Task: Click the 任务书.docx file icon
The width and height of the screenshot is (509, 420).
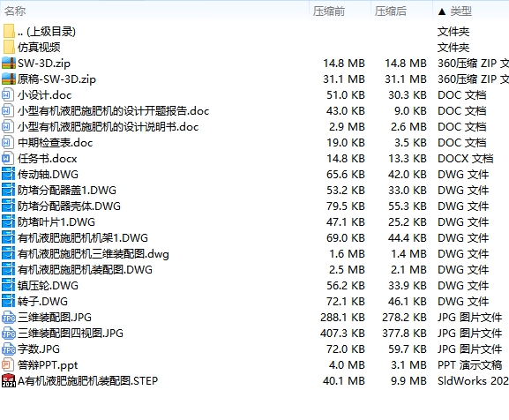Action: click(x=8, y=159)
